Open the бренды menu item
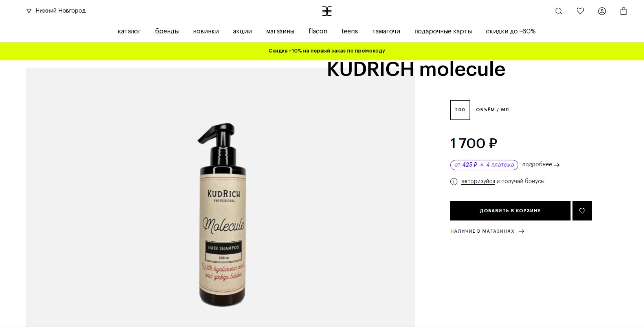Viewport: 644px width, 327px height. pos(167,31)
